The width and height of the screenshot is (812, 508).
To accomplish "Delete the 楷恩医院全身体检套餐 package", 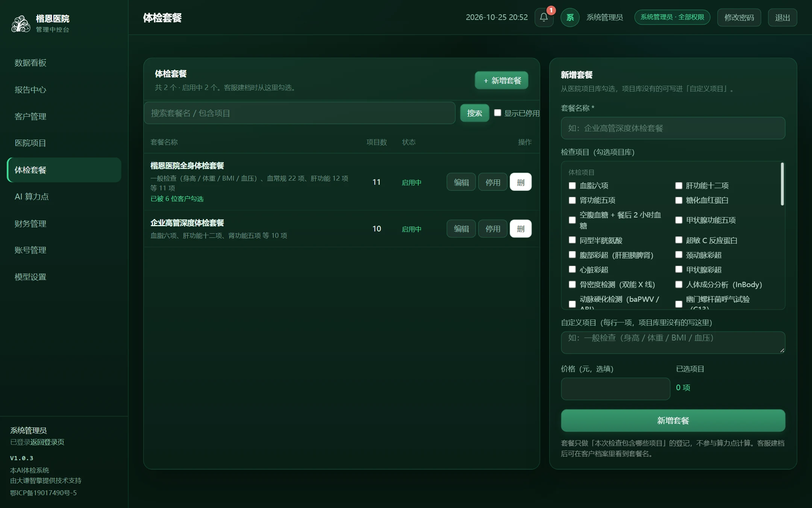I will tap(521, 182).
